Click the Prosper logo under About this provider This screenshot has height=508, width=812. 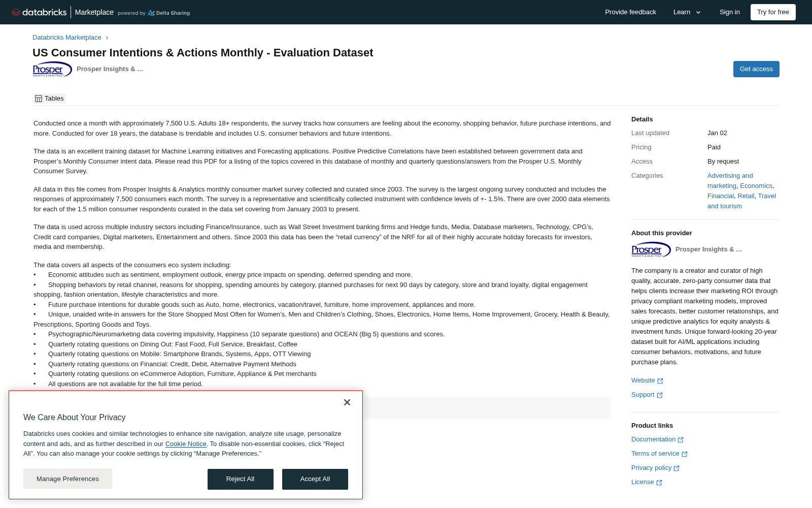[651, 249]
